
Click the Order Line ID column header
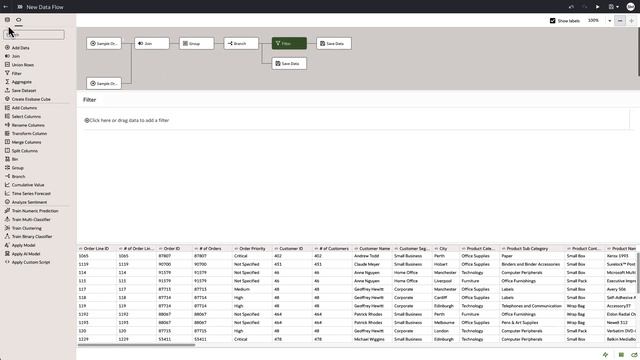click(97, 249)
